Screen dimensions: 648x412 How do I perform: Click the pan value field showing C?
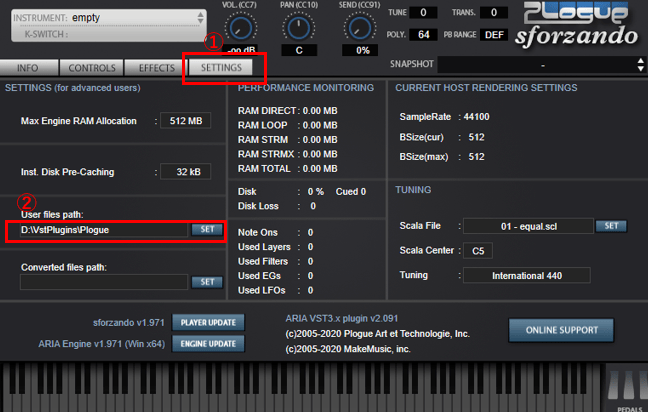coord(299,50)
